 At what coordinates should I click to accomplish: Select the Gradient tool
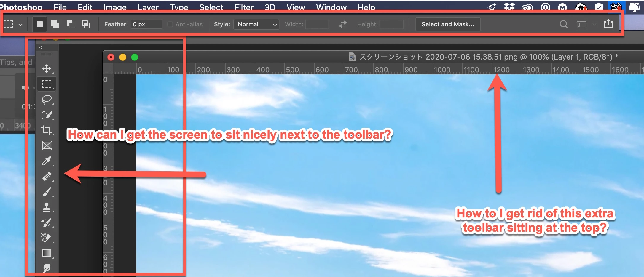47,253
